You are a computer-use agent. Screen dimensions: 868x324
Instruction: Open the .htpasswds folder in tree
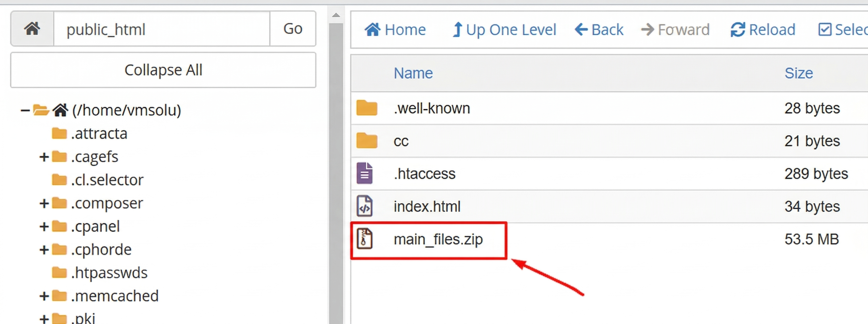pos(109,273)
